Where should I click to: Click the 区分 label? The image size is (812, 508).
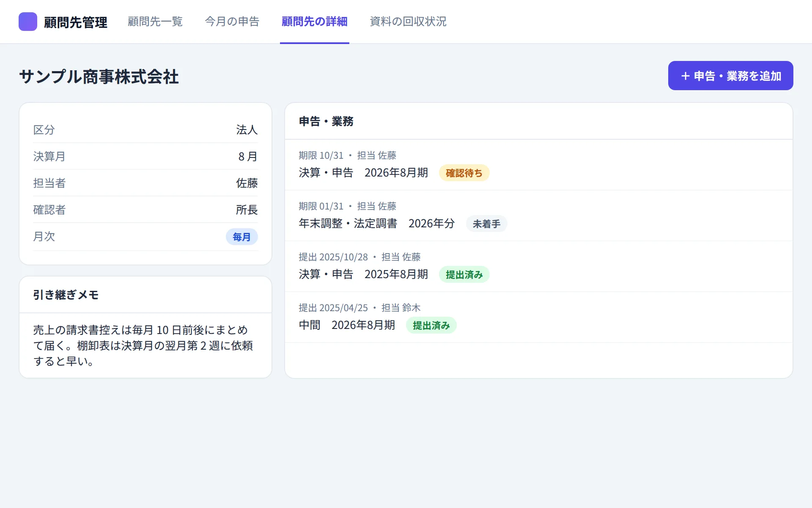(44, 130)
